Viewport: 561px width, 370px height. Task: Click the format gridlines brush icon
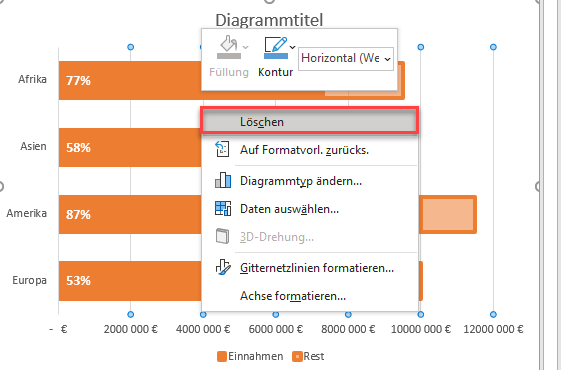223,267
